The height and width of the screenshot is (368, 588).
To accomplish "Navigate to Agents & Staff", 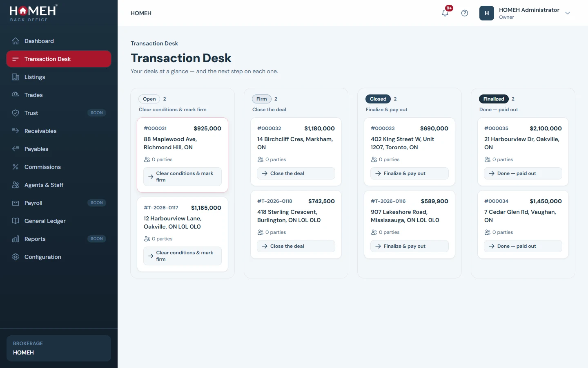I will (x=59, y=185).
